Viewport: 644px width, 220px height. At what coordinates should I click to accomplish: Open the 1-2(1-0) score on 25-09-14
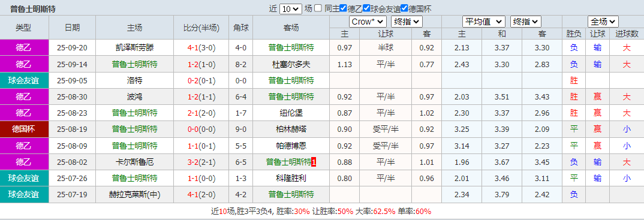coord(201,64)
